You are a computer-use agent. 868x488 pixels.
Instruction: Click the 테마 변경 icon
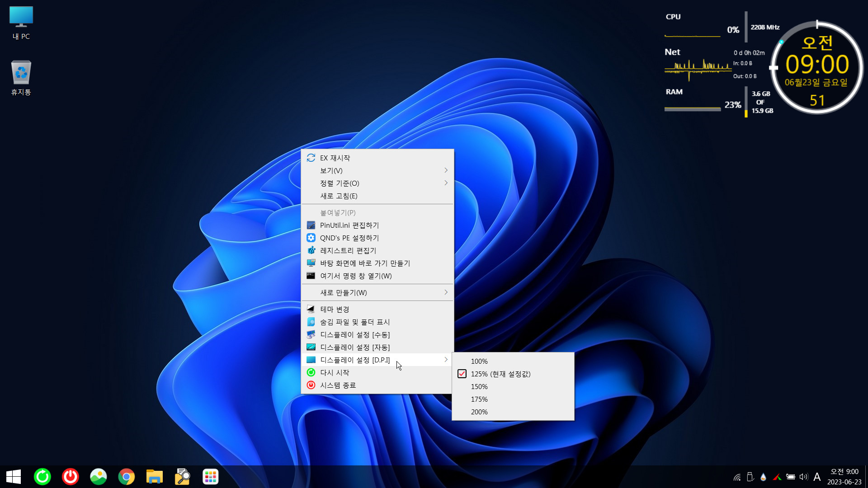coord(311,309)
